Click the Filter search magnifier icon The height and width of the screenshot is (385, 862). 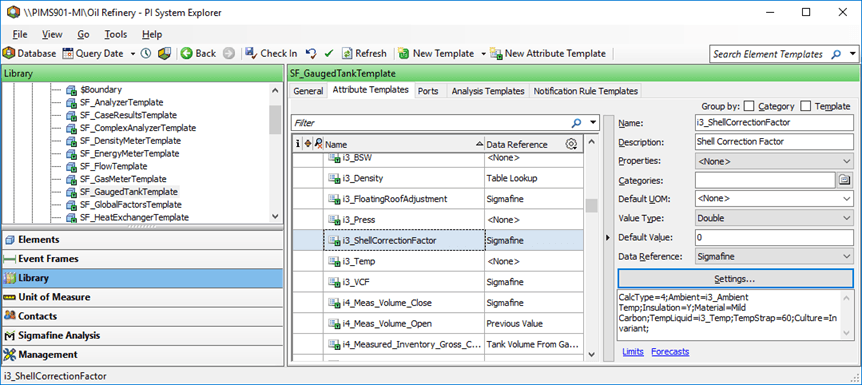(x=577, y=123)
